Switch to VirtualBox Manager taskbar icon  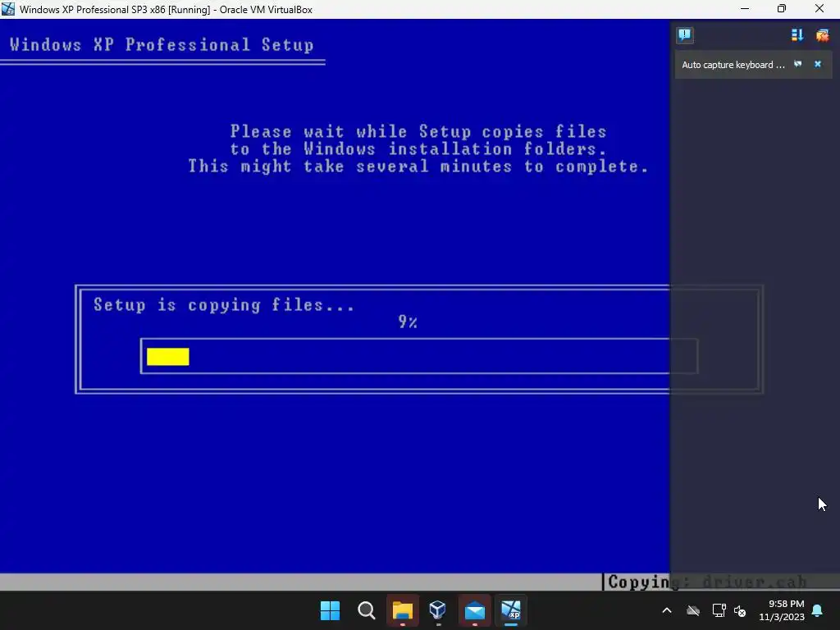coord(438,610)
